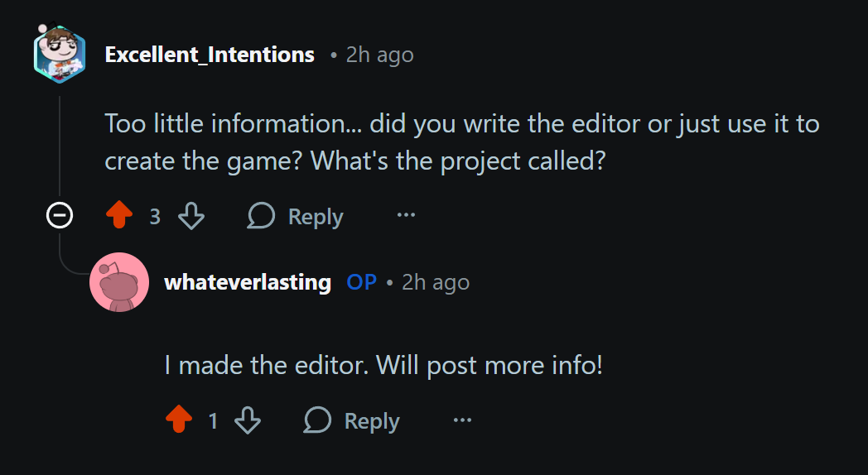
Task: Click the vote score 3 on first comment
Action: (x=155, y=217)
